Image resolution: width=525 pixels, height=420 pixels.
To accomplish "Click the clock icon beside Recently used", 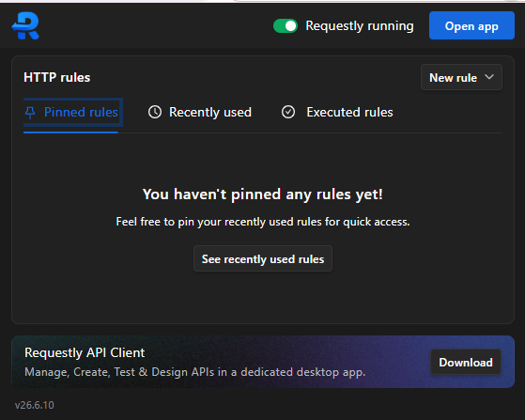I will coord(155,112).
